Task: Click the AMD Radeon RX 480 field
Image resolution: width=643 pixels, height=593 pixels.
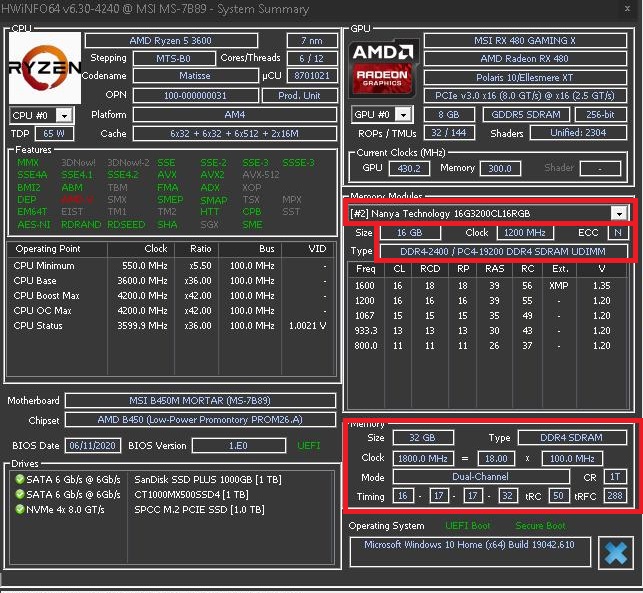Action: click(525, 59)
